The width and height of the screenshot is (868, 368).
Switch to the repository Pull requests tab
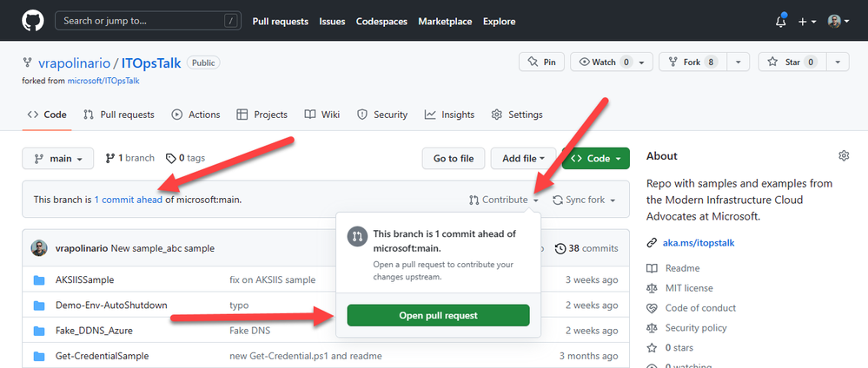point(118,115)
